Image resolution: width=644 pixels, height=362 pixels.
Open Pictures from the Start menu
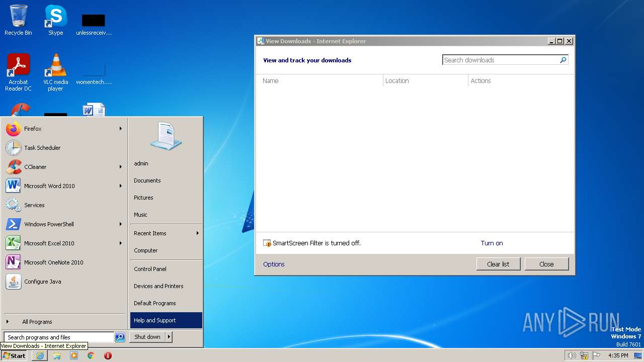click(166, 198)
